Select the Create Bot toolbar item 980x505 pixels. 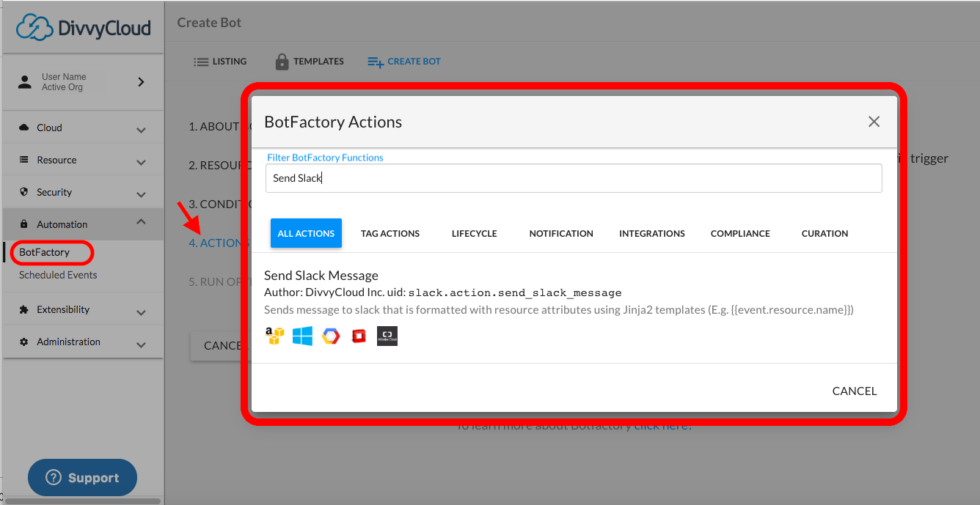pos(404,62)
